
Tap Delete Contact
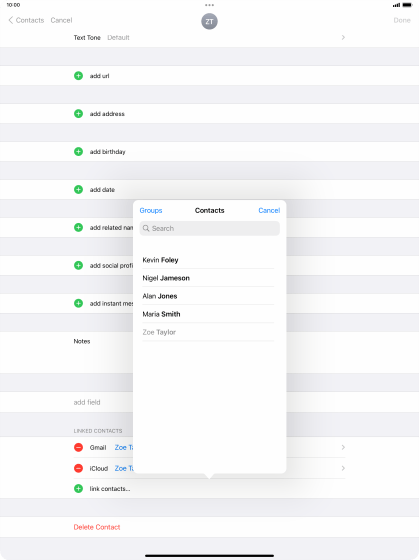click(x=97, y=527)
